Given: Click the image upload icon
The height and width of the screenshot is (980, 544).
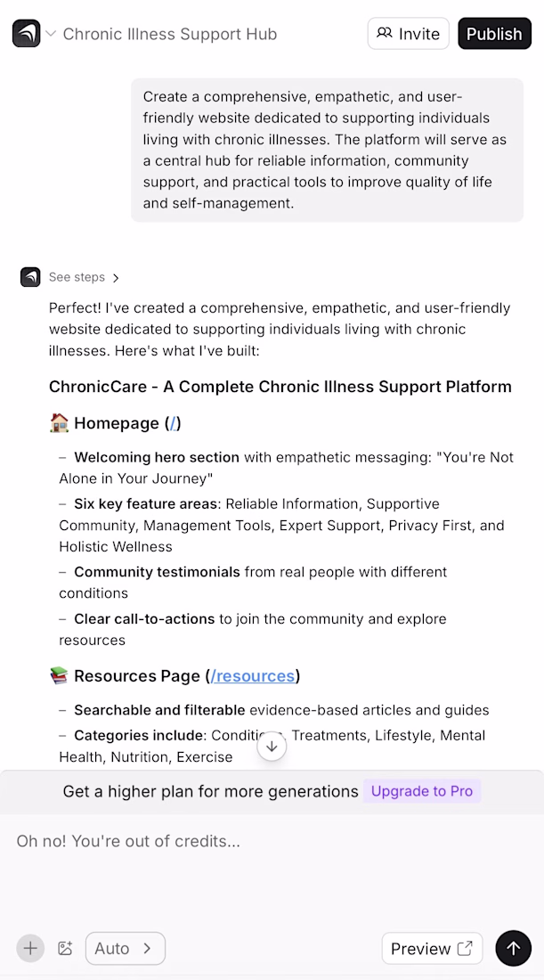Looking at the screenshot, I should pyautogui.click(x=65, y=948).
